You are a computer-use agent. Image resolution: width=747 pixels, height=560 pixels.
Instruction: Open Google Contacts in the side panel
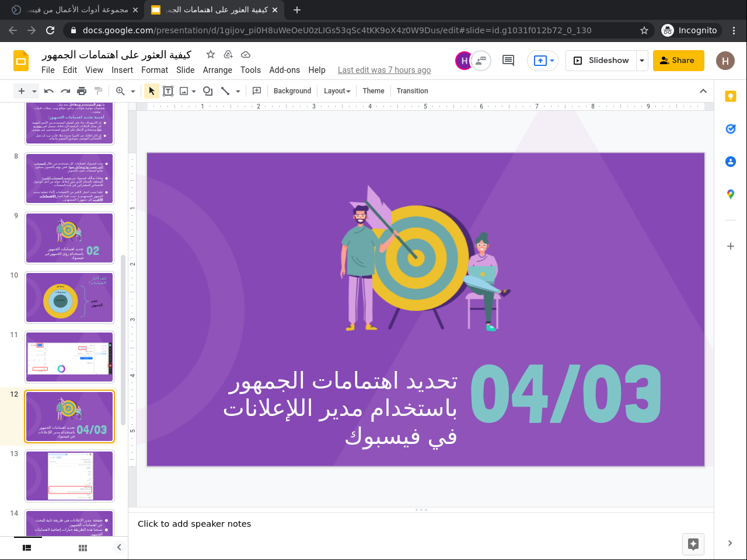click(731, 162)
